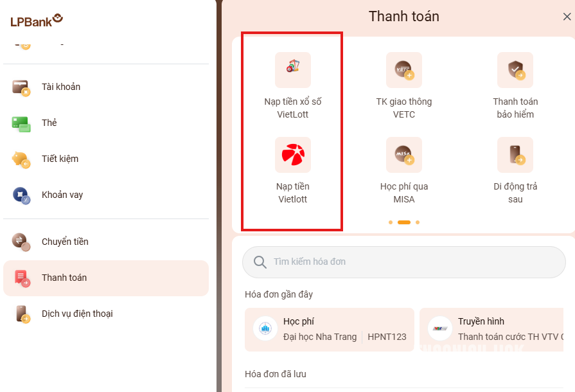575x392 pixels.
Task: Open recent Học phí Đại học Nha Trang bill
Action: coord(330,329)
